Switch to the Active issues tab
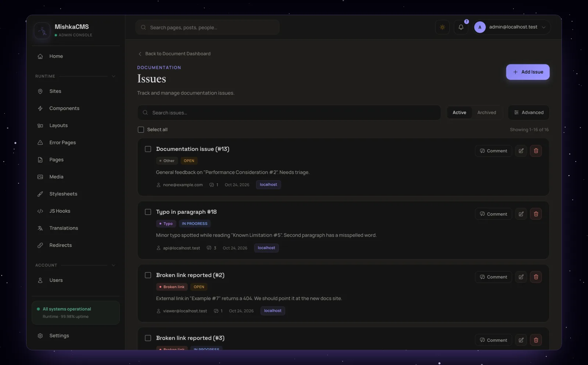 (459, 113)
